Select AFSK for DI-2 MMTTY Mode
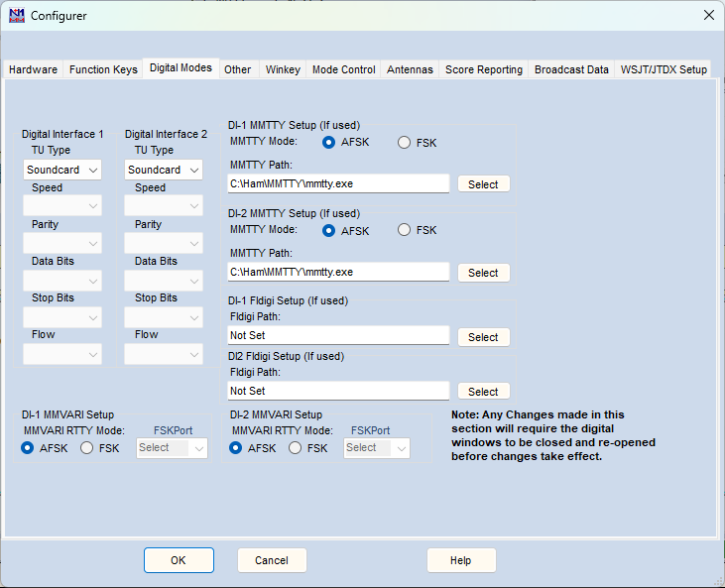Viewport: 725px width, 588px height. coord(329,230)
